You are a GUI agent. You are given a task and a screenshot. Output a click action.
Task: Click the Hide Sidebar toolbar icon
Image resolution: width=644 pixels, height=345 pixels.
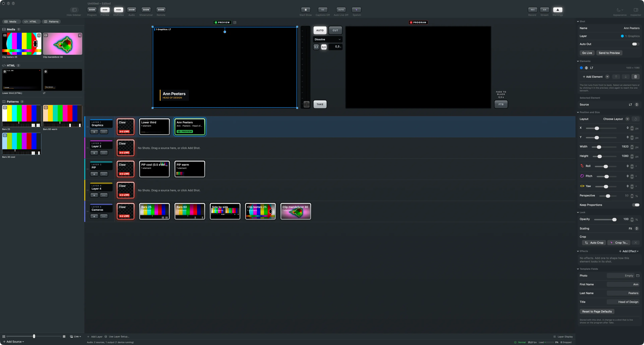click(74, 10)
